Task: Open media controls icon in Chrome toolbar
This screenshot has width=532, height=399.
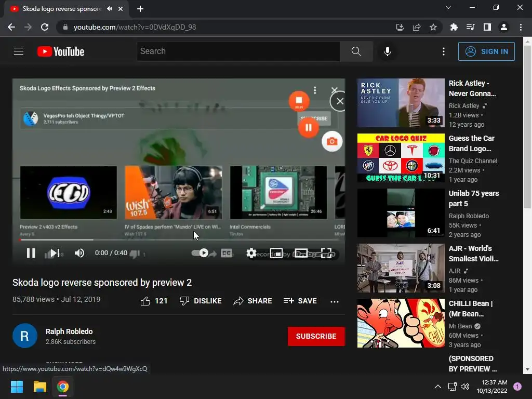Action: pos(471,27)
